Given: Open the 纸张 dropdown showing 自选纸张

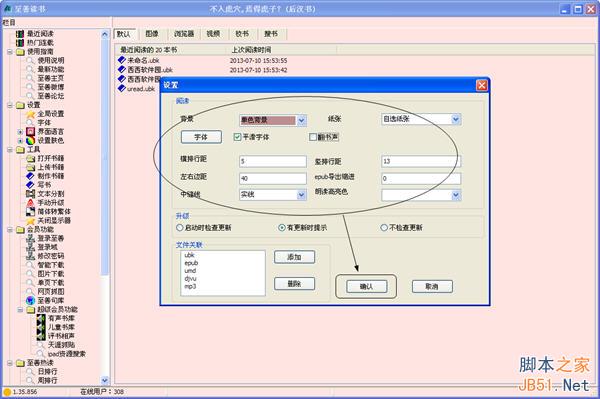Looking at the screenshot, I should 455,119.
